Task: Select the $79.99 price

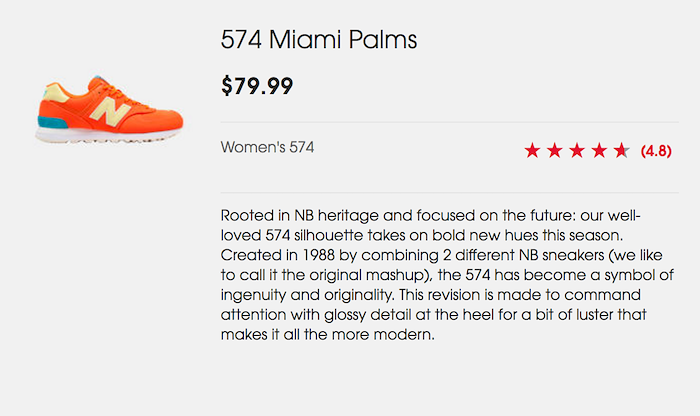Action: point(257,86)
